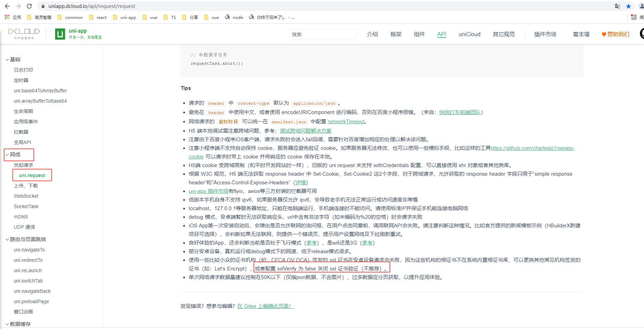This screenshot has width=644, height=329.
Task: Follow the networkTimeout link
Action: pyautogui.click(x=346, y=122)
